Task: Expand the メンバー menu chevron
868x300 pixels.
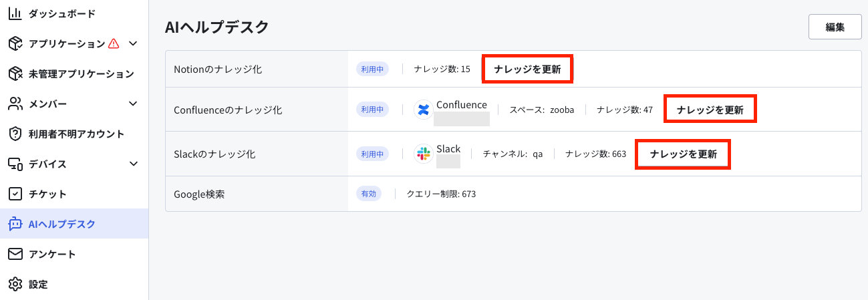Action: (x=133, y=104)
